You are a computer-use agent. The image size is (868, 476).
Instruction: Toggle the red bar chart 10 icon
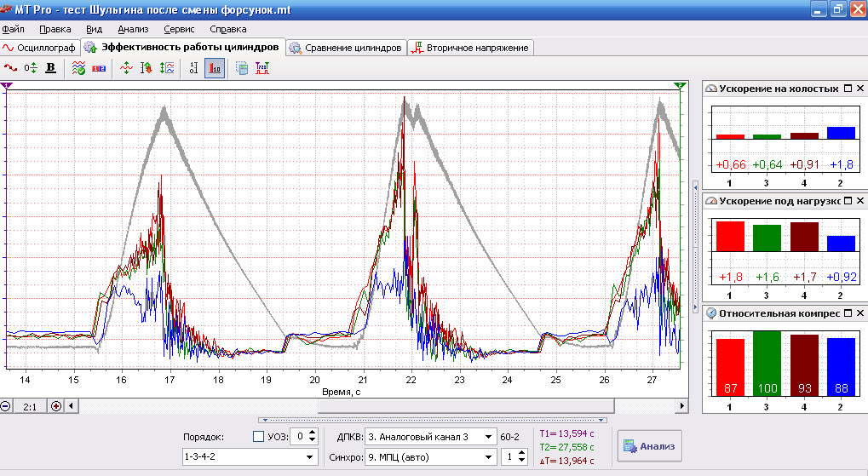pyautogui.click(x=215, y=68)
